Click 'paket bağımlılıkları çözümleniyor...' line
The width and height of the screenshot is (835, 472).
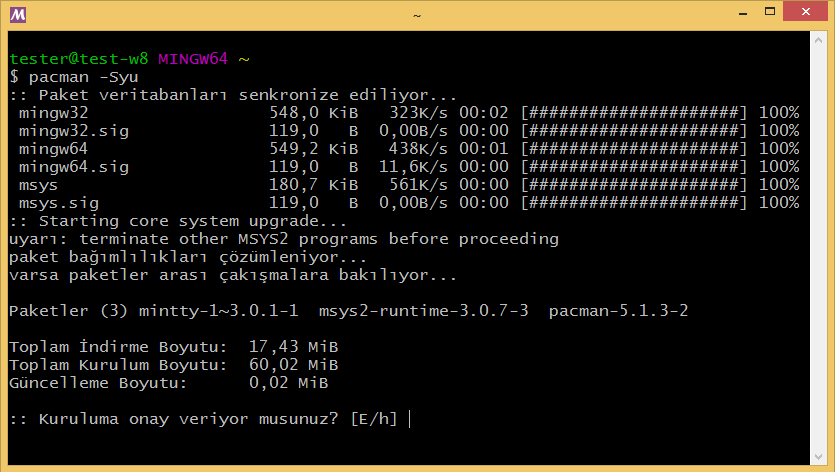[188, 257]
